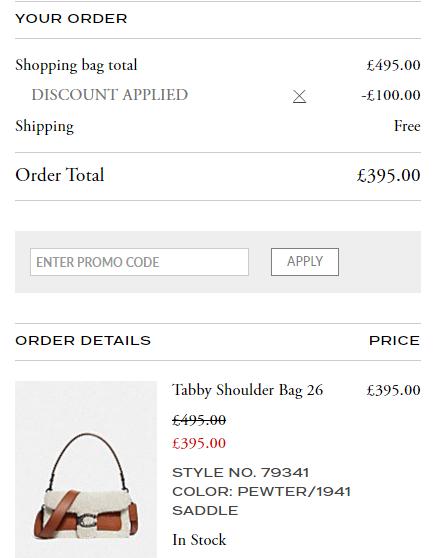436x558 pixels.
Task: Click the Your Order section heading
Action: 71,19
